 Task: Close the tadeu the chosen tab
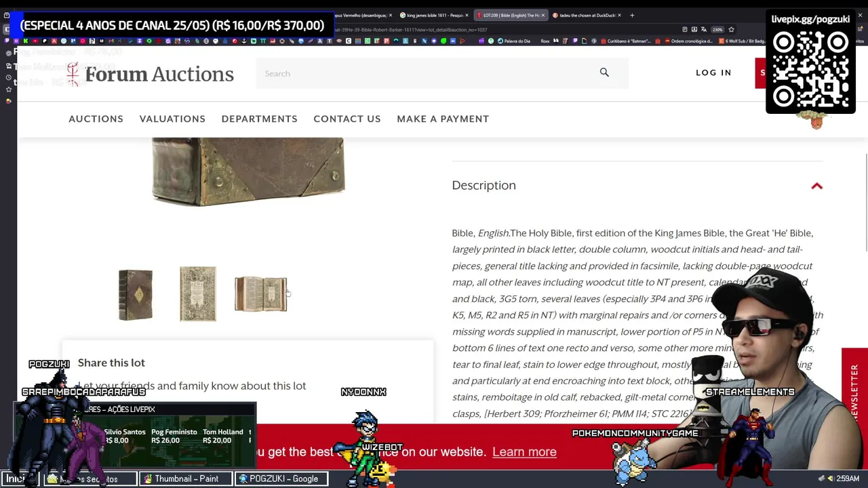click(619, 15)
